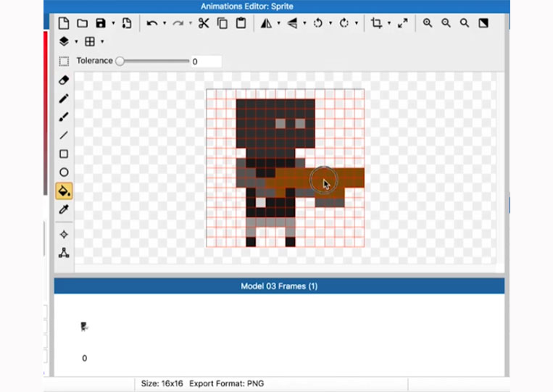Select the Paint Bucket fill tool
The width and height of the screenshot is (553, 392).
click(x=64, y=191)
